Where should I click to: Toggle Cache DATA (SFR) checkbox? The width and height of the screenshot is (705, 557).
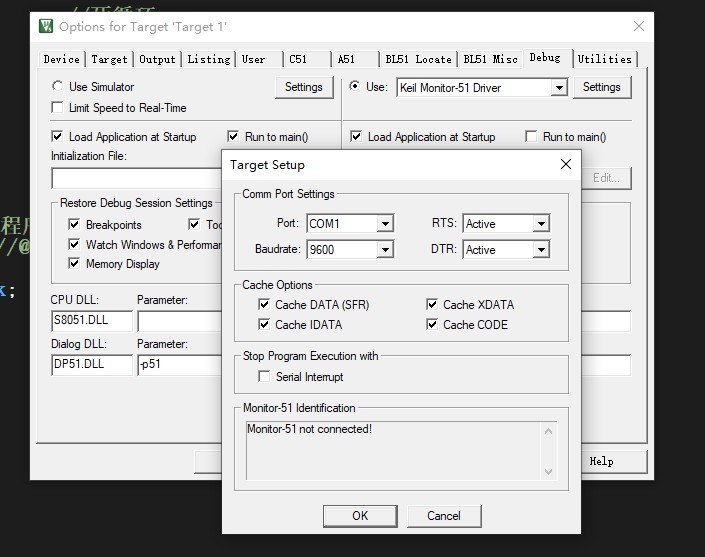[x=264, y=305]
